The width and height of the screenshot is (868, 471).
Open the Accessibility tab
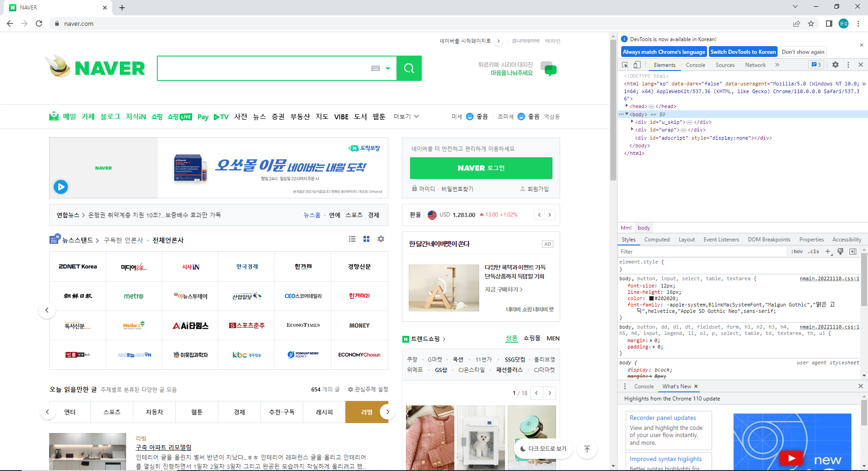[847, 240]
